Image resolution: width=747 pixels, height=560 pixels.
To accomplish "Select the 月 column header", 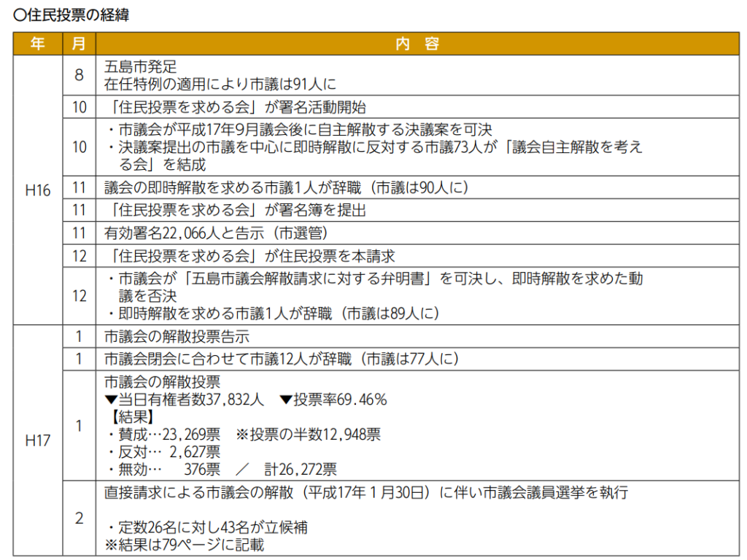I will click(x=80, y=44).
